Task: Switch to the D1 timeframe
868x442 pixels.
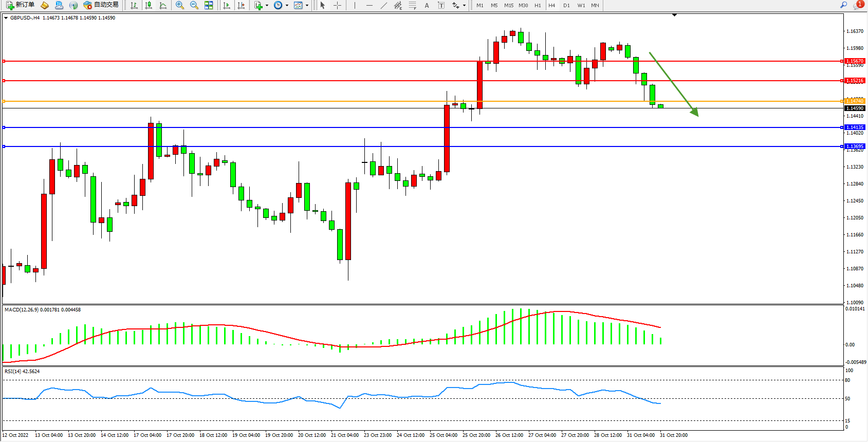Action: (x=566, y=5)
